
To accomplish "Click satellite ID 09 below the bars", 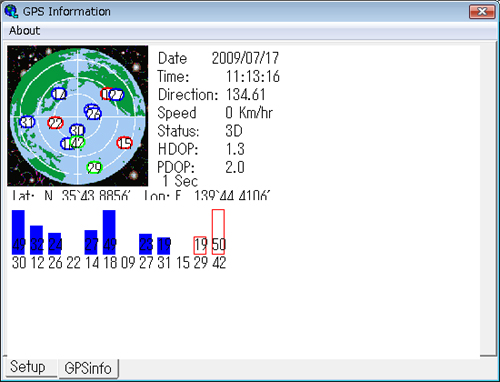I will coord(128,263).
